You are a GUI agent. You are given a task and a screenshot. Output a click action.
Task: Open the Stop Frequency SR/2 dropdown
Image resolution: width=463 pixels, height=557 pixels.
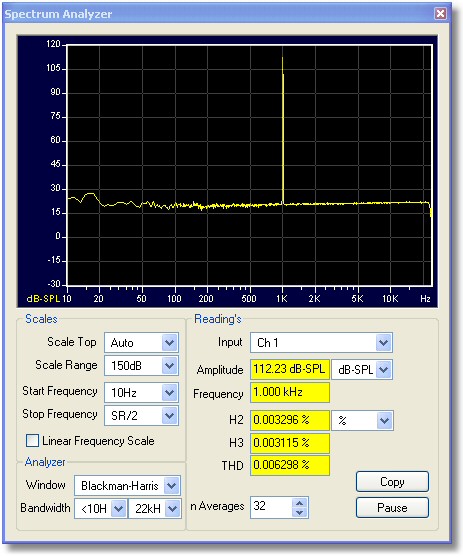(x=141, y=415)
